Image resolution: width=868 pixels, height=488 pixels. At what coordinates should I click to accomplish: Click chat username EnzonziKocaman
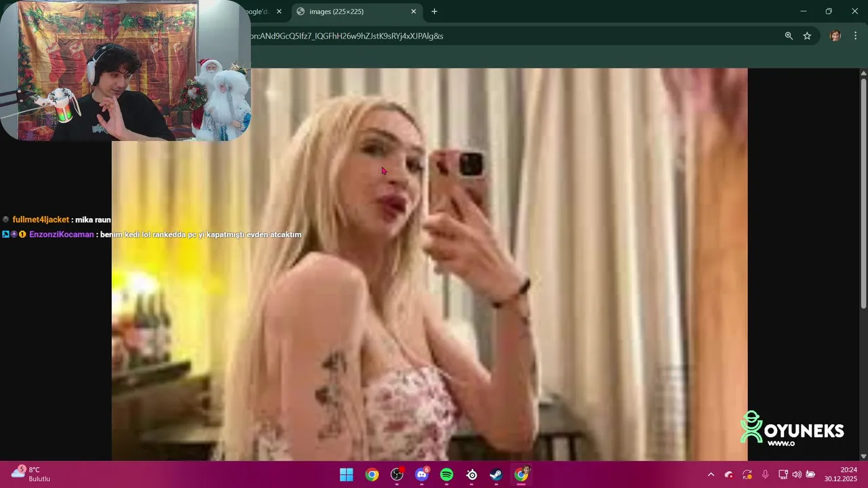(x=62, y=235)
